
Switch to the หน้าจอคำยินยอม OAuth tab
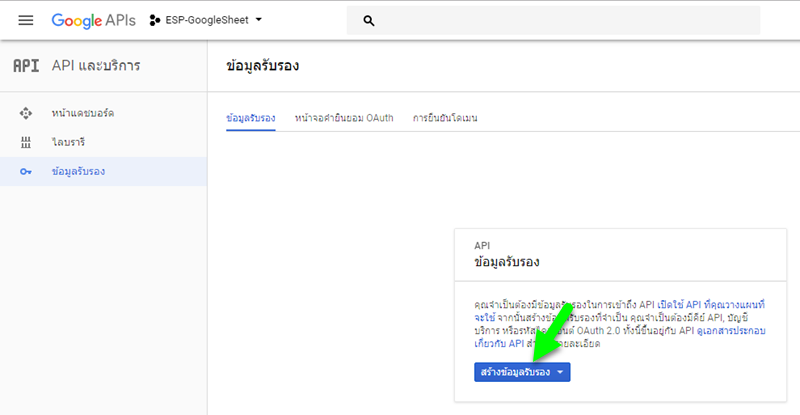344,118
